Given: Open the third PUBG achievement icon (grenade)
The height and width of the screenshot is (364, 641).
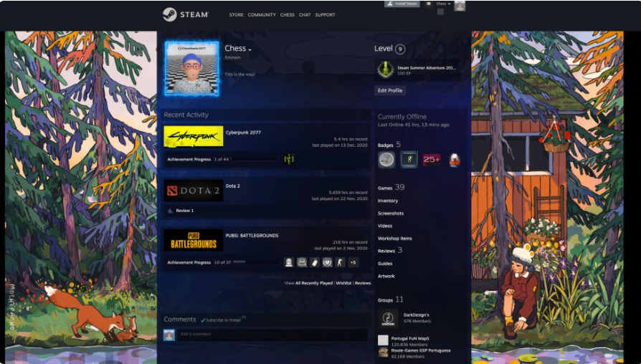Looking at the screenshot, I should coord(314,262).
